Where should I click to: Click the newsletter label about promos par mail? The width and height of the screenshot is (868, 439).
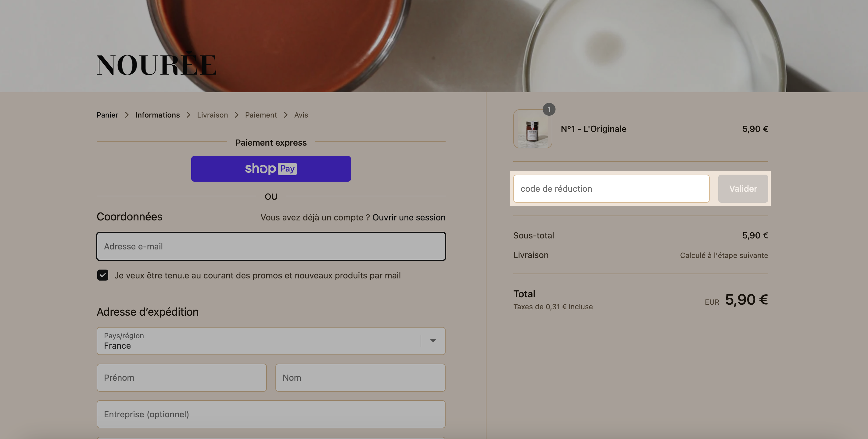click(257, 275)
